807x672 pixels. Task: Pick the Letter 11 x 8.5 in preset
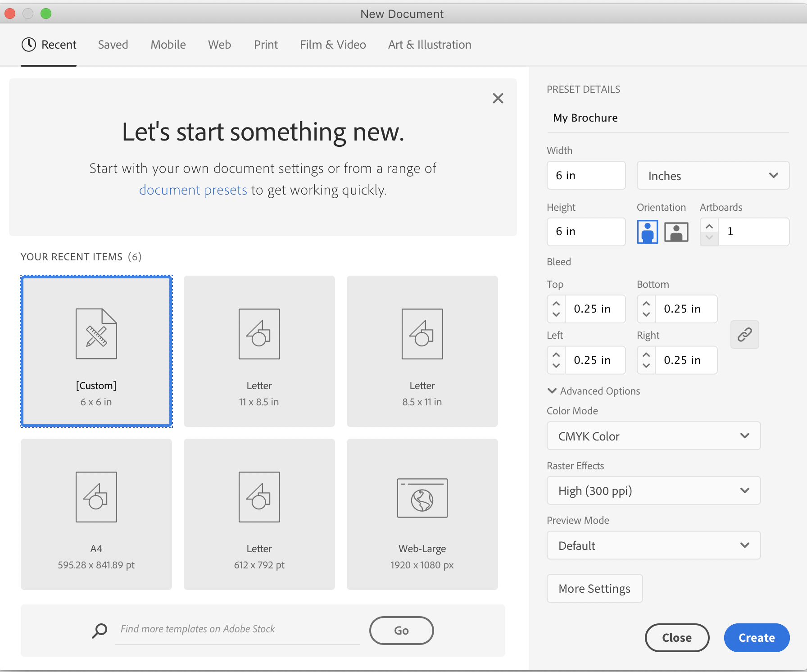[259, 351]
